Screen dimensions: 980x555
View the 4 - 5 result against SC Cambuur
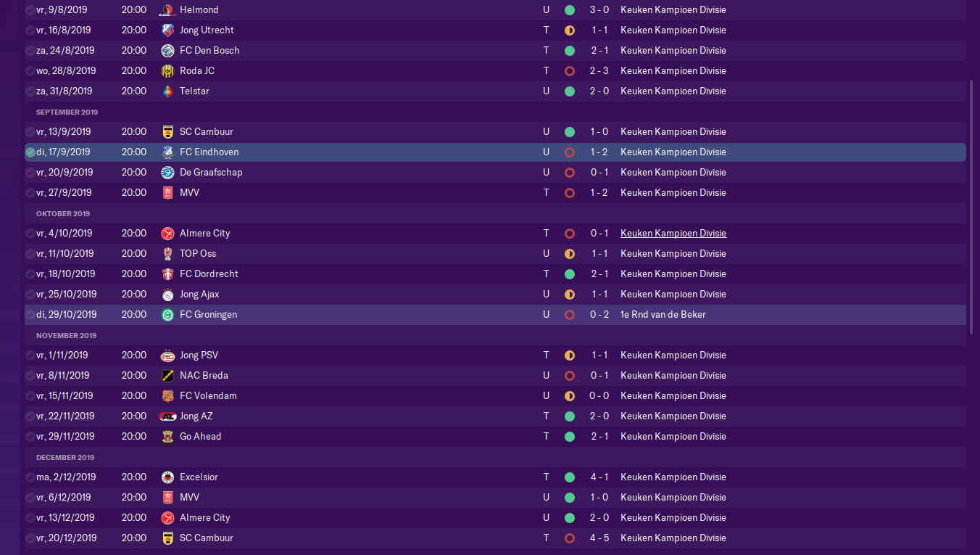[x=599, y=538]
